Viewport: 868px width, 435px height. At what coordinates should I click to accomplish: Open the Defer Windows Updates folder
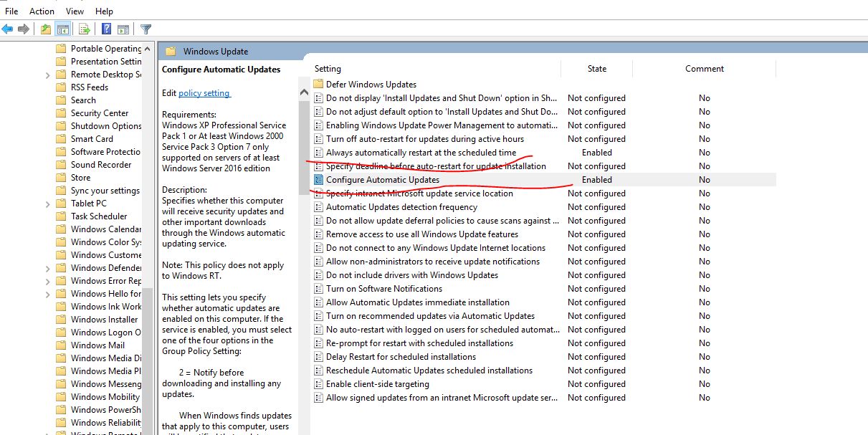tap(371, 85)
